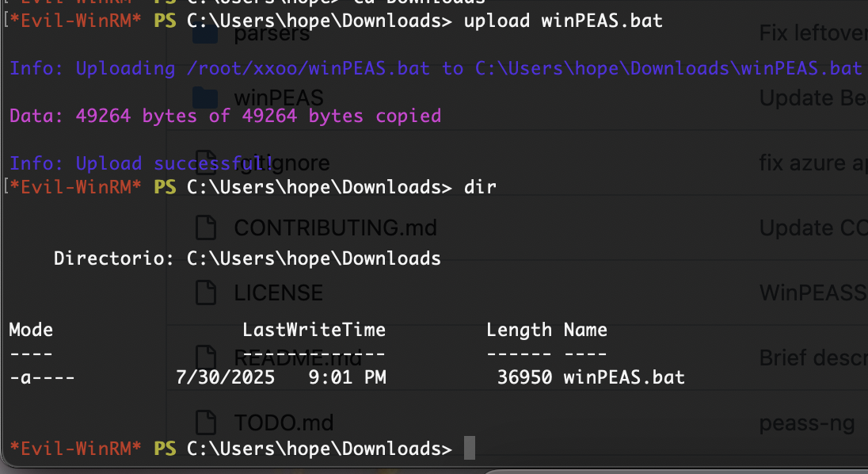Click the 'dir' command in the terminal
Viewport: 868px width, 474px height.
480,186
